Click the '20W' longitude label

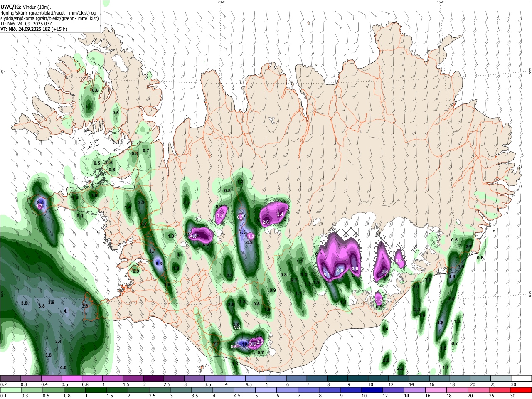(x=221, y=2)
